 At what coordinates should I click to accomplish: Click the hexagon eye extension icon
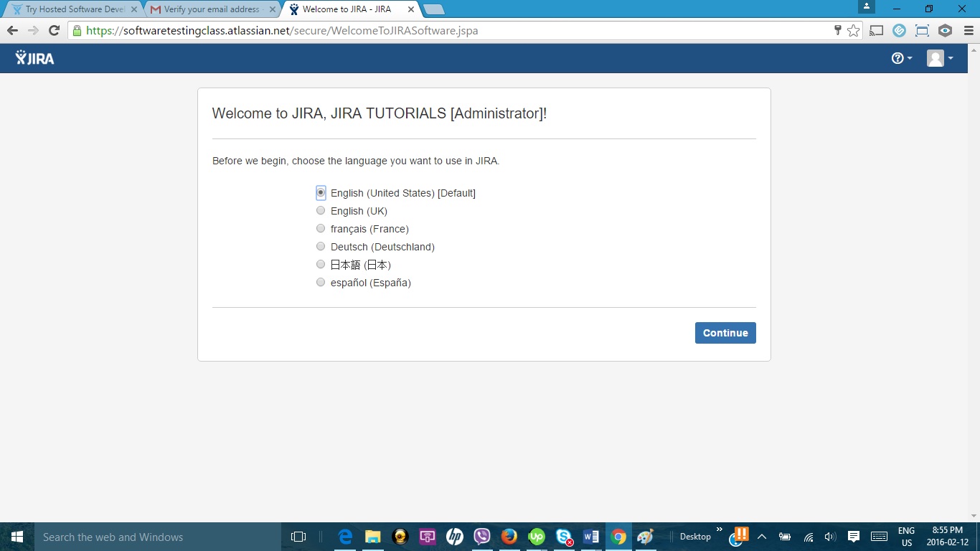(945, 31)
